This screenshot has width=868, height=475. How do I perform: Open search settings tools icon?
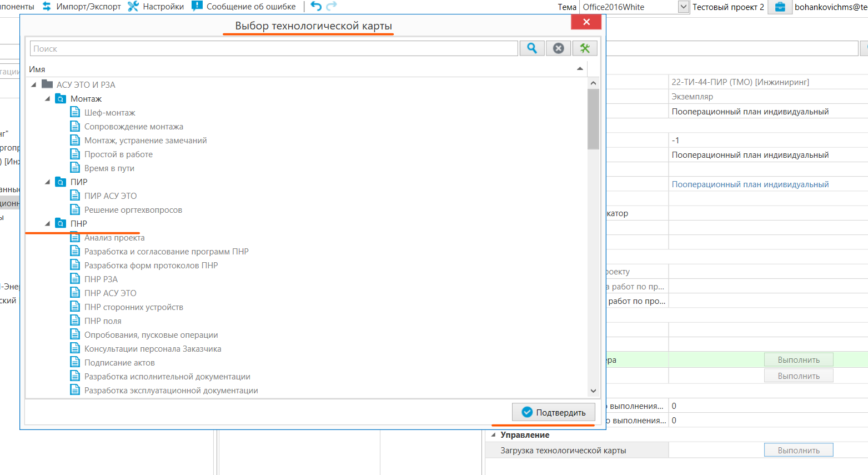pos(585,48)
